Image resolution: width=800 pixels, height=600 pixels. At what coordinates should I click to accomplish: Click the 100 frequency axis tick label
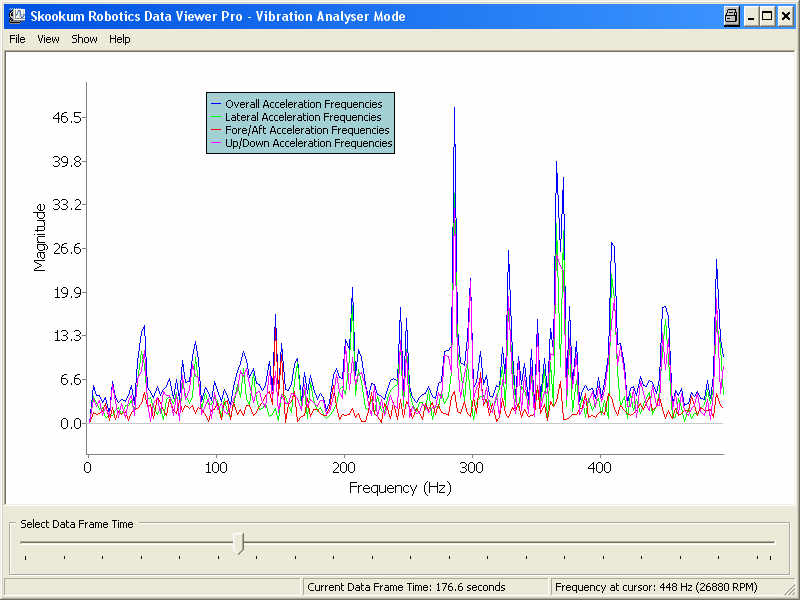coord(216,468)
